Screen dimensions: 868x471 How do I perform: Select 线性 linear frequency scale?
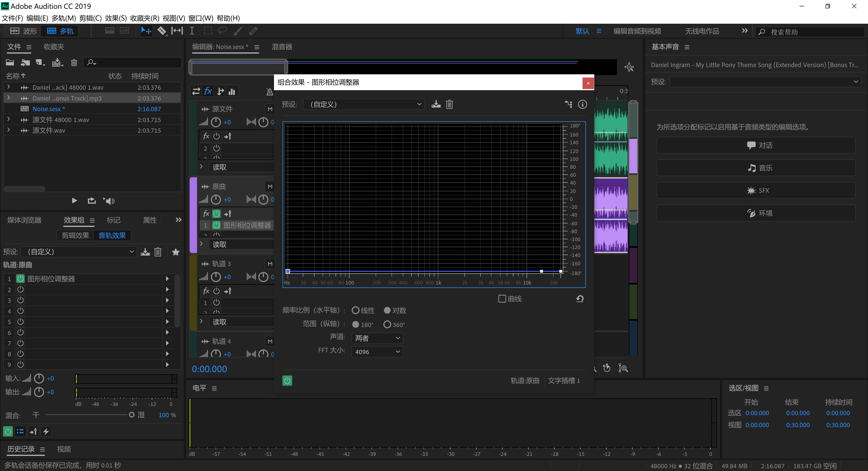356,310
